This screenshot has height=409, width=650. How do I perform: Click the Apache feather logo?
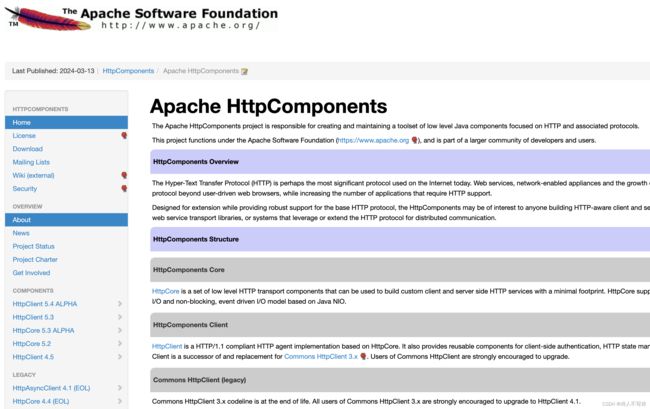tap(48, 19)
